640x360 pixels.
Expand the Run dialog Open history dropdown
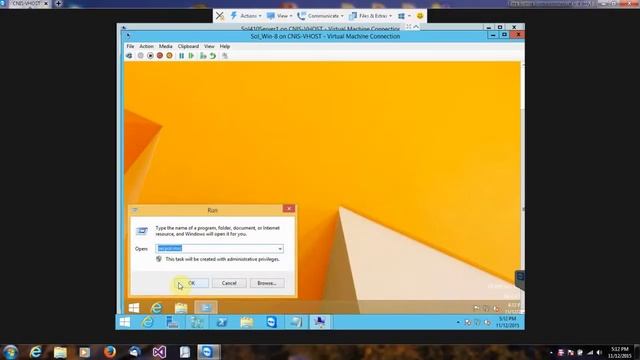pyautogui.click(x=280, y=249)
